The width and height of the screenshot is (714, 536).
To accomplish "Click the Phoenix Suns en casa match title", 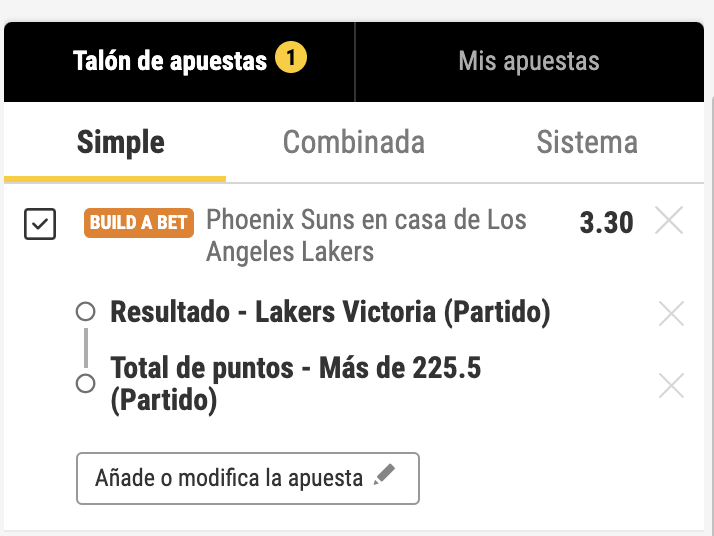I will 366,235.
